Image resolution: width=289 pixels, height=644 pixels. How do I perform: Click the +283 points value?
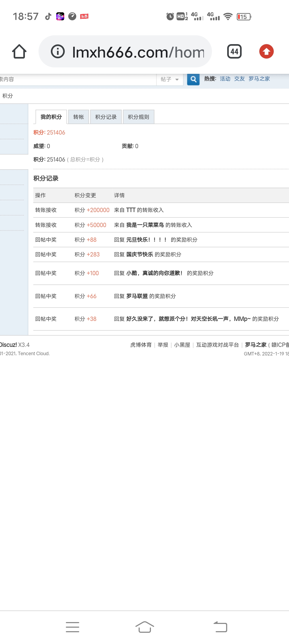pyautogui.click(x=93, y=255)
